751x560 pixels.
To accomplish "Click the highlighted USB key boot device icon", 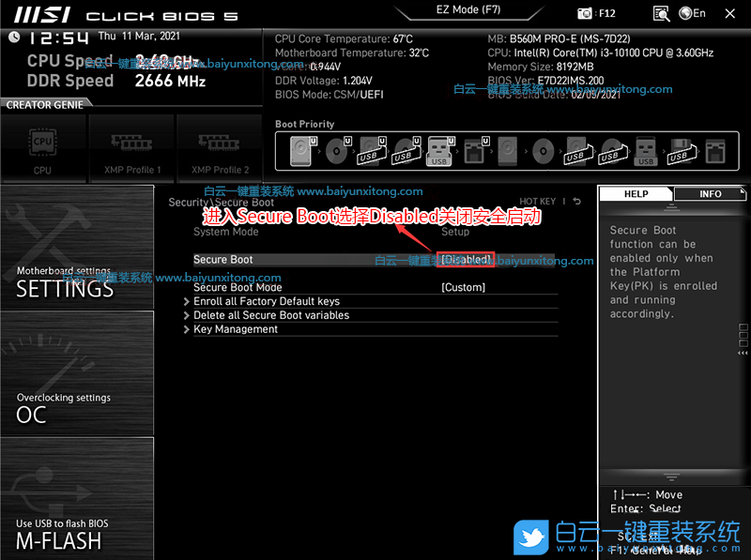I will 438,151.
